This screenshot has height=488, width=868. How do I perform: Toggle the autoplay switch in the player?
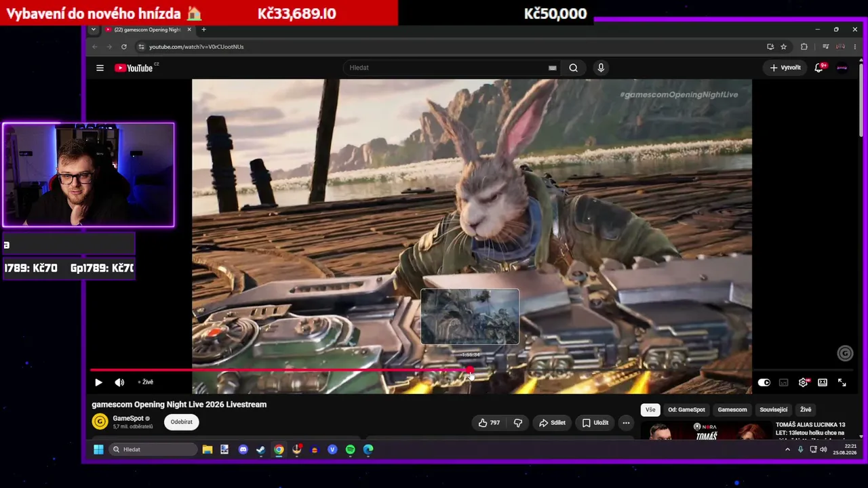click(764, 382)
